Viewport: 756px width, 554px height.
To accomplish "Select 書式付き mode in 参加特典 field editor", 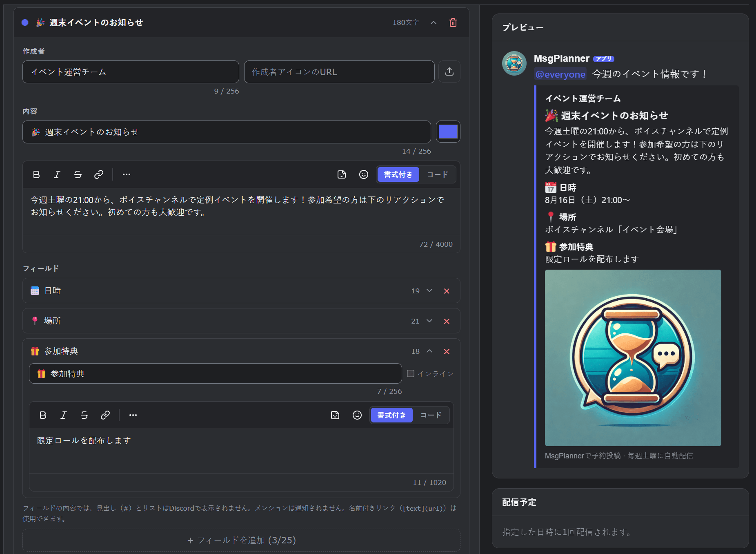I will tap(391, 415).
